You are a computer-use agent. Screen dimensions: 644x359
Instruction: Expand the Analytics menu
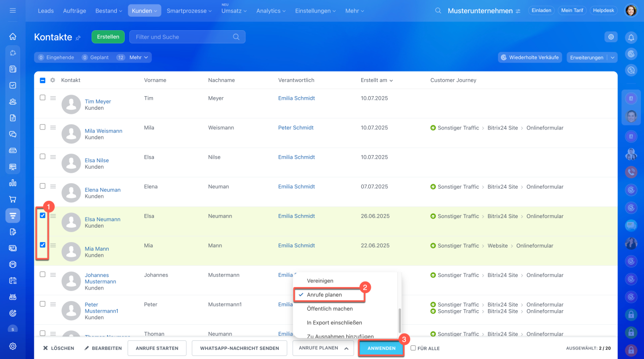(x=271, y=11)
